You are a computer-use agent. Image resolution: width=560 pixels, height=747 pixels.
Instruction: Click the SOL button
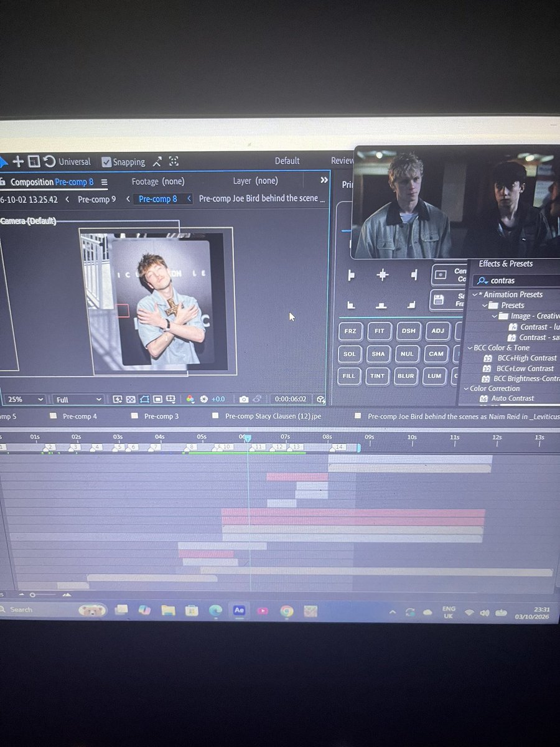[350, 354]
